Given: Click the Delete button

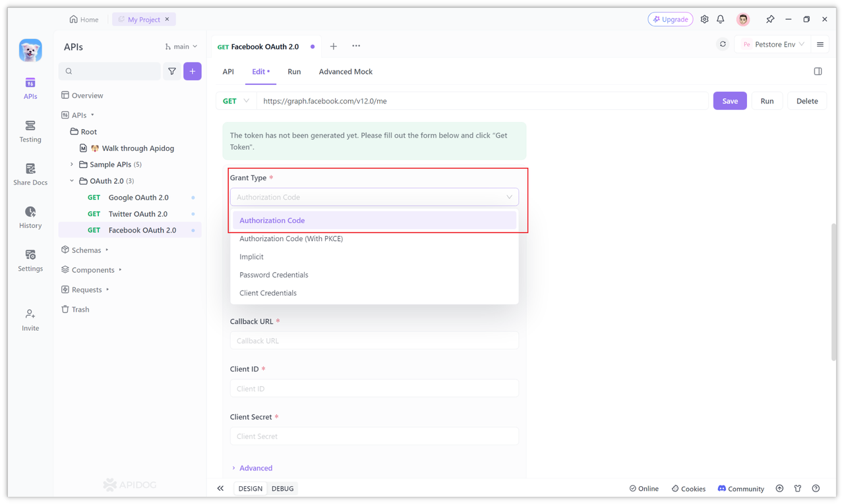Looking at the screenshot, I should click(807, 101).
